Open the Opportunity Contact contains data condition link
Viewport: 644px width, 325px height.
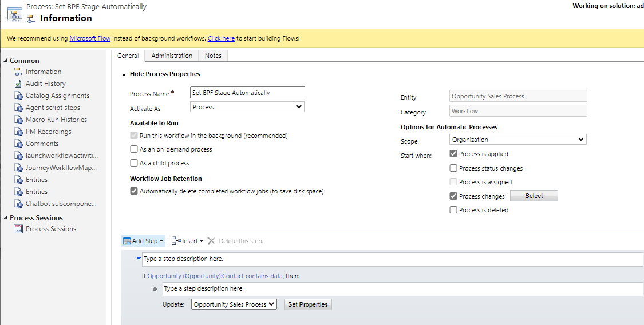point(215,276)
